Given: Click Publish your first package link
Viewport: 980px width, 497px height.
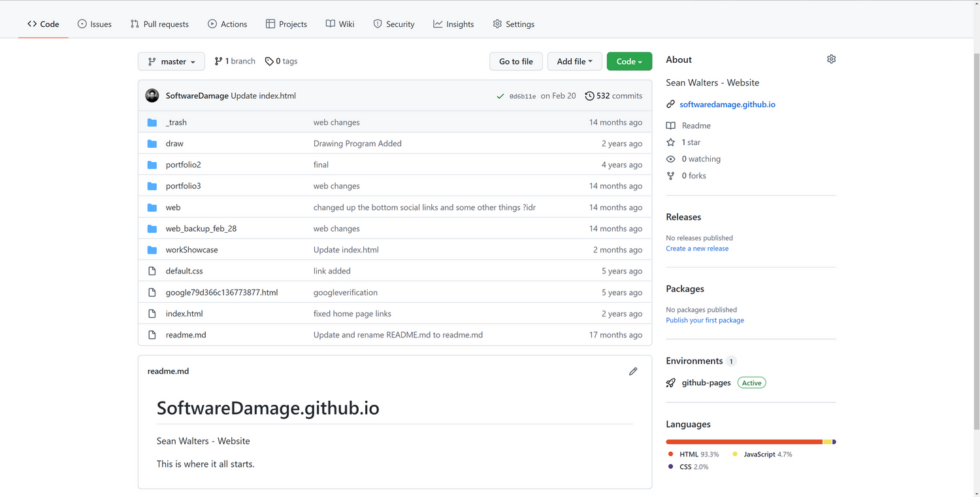Looking at the screenshot, I should 705,320.
